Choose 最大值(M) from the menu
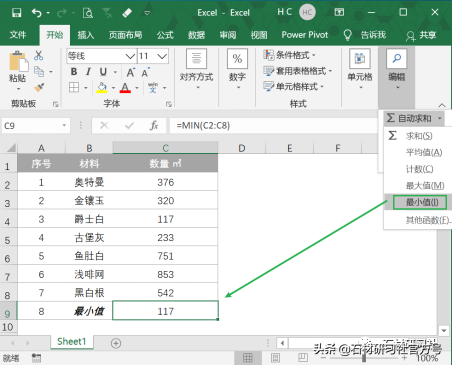The image size is (452, 365). [418, 186]
